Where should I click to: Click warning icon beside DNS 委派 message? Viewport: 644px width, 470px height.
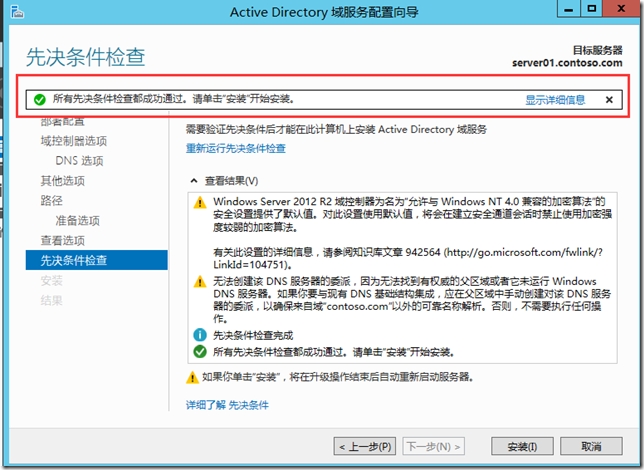200,282
